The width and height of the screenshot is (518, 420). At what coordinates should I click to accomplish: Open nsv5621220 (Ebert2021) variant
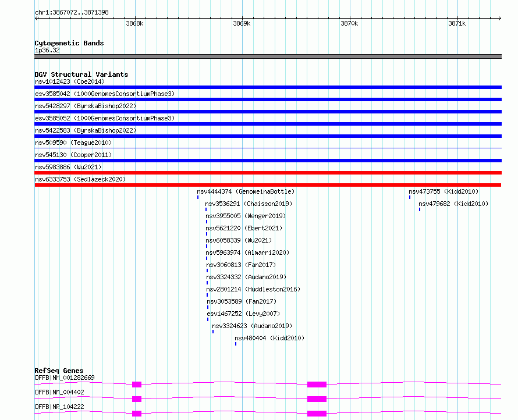244,228
